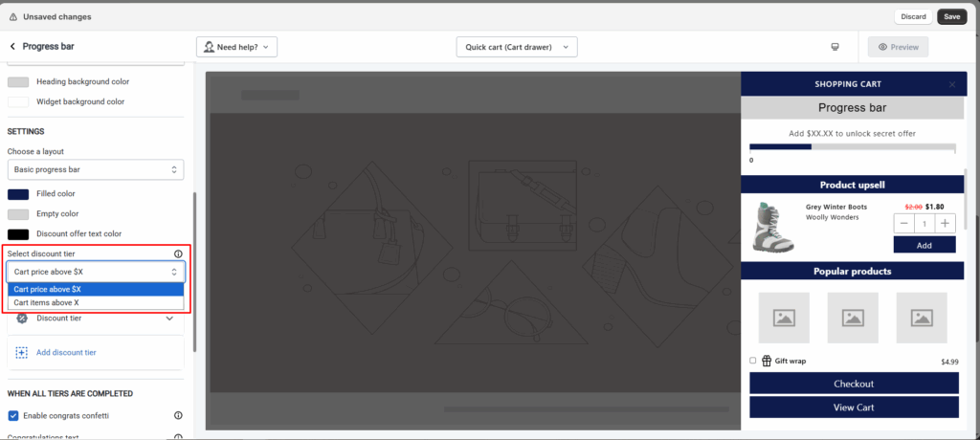980x440 pixels.
Task: Click the desktop view icon in top toolbar
Action: [x=835, y=47]
